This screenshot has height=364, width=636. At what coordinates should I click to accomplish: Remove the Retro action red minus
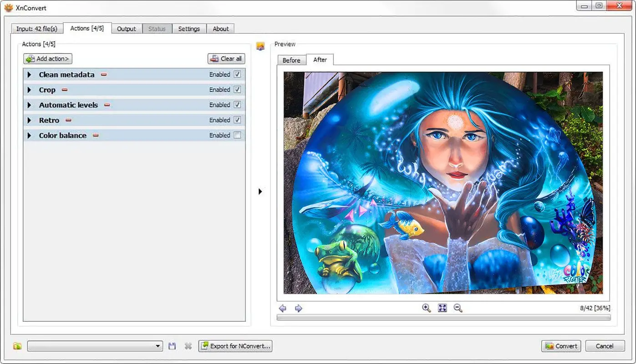(68, 121)
